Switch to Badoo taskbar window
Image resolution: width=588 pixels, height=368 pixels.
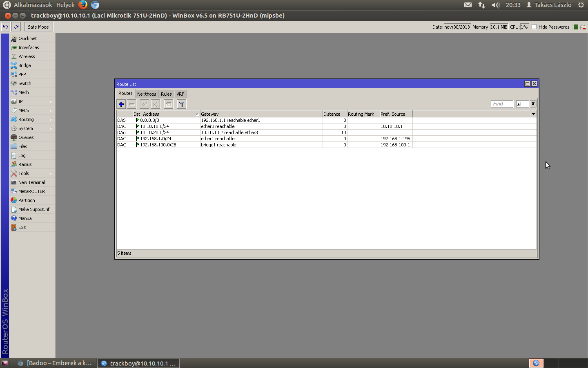click(x=55, y=363)
